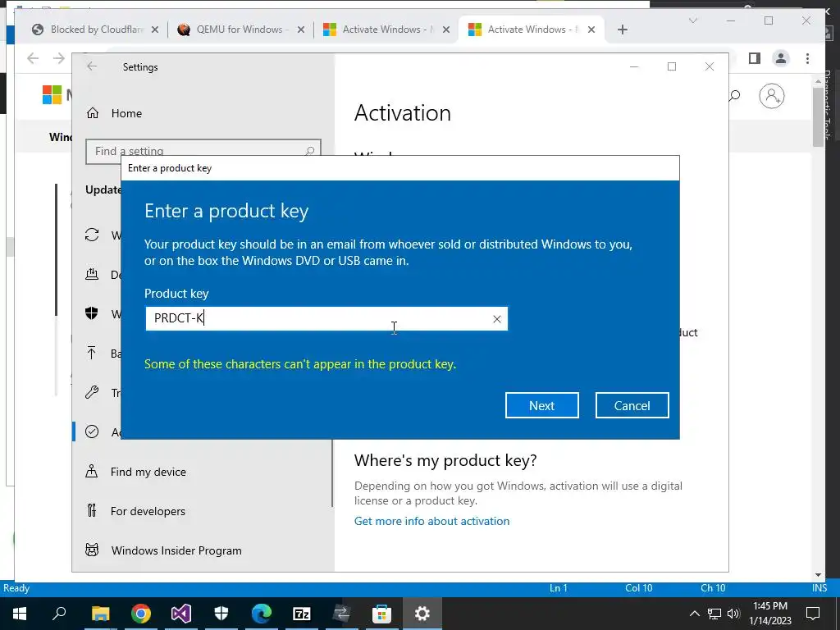
Task: Click the browser forward arrow
Action: pyautogui.click(x=59, y=58)
